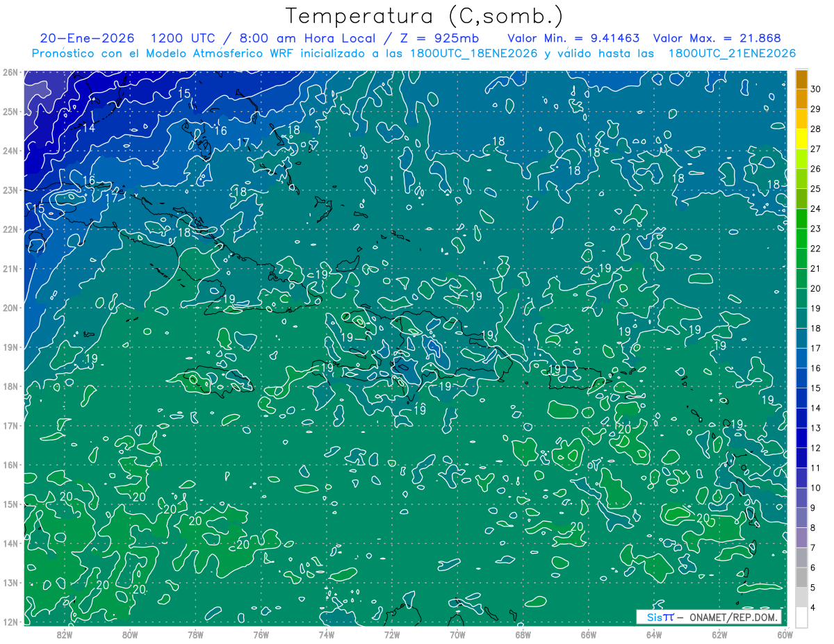Click the 'Valor Min. = 9.41463' value
834x644 pixels.
(573, 38)
